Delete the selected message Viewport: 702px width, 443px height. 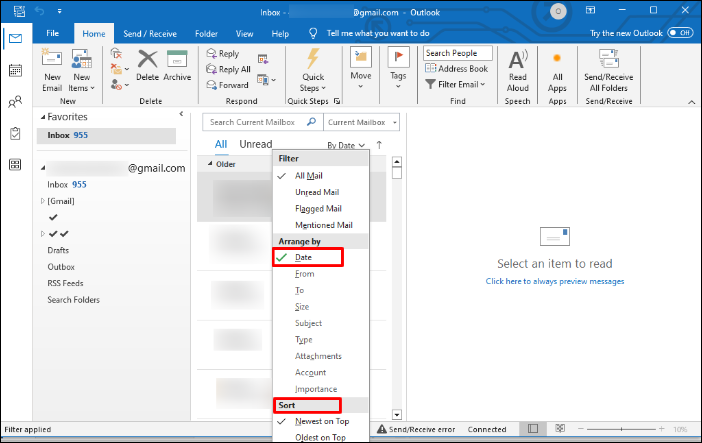tap(147, 65)
